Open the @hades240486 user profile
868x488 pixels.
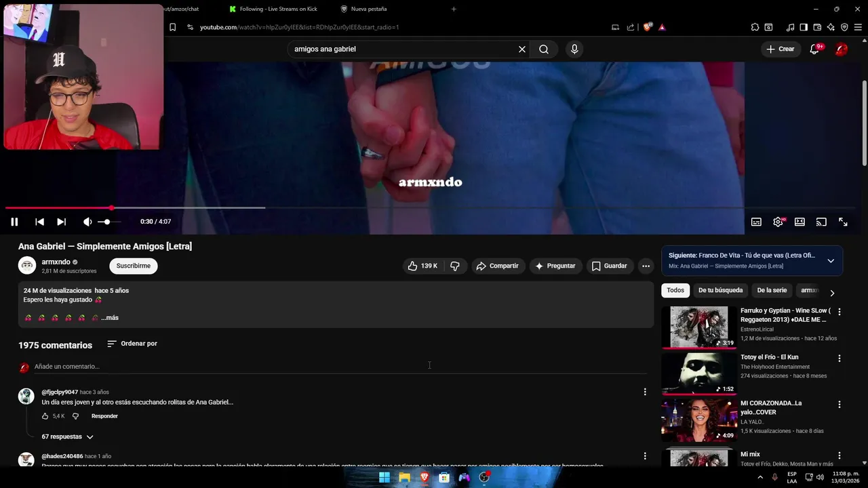[62, 456]
